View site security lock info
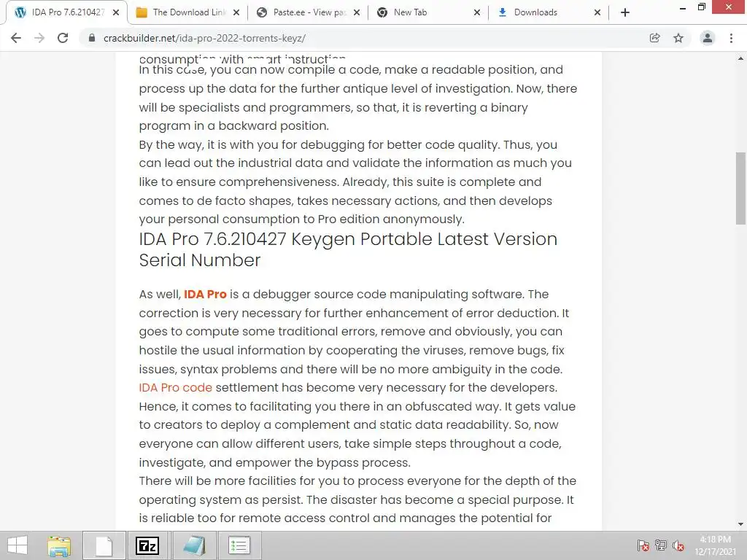Image resolution: width=747 pixels, height=560 pixels. coord(92,38)
